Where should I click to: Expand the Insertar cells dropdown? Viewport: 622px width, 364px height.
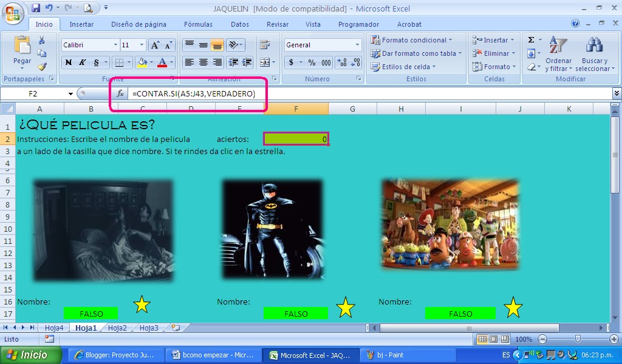[x=513, y=40]
